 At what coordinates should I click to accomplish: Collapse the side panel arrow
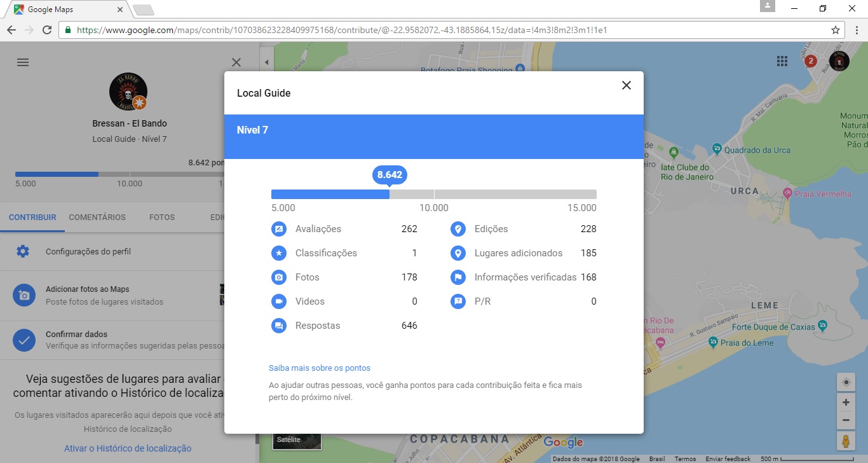[266, 62]
